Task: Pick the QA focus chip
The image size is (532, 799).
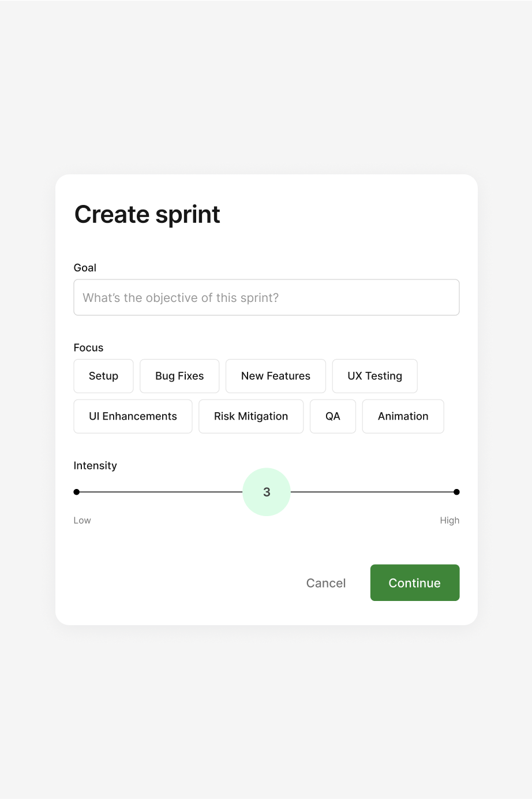Action: coord(332,416)
